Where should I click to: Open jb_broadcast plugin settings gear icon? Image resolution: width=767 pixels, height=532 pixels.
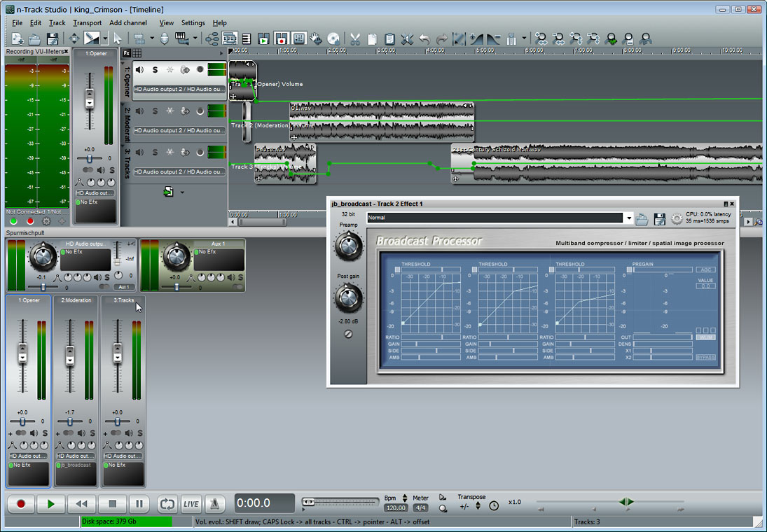pyautogui.click(x=677, y=219)
